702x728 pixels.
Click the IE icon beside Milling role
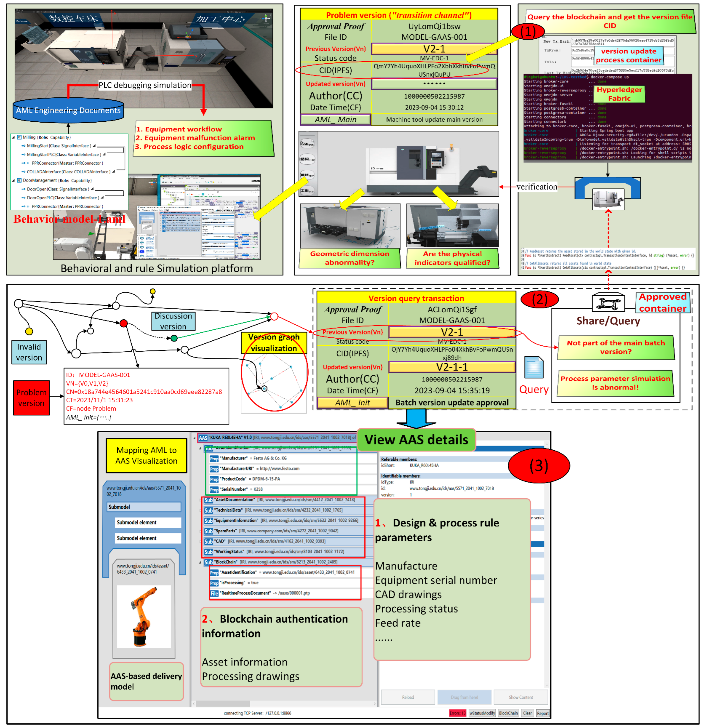click(19, 137)
